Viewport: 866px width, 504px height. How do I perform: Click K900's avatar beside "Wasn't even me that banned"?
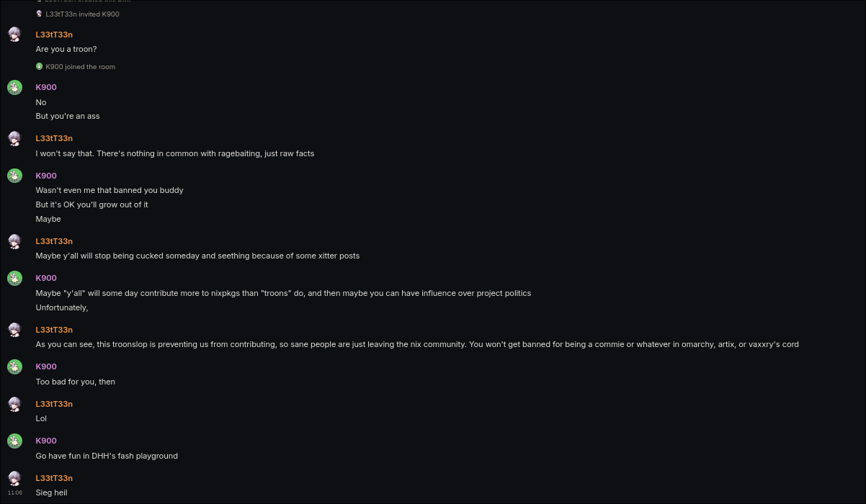tap(14, 176)
